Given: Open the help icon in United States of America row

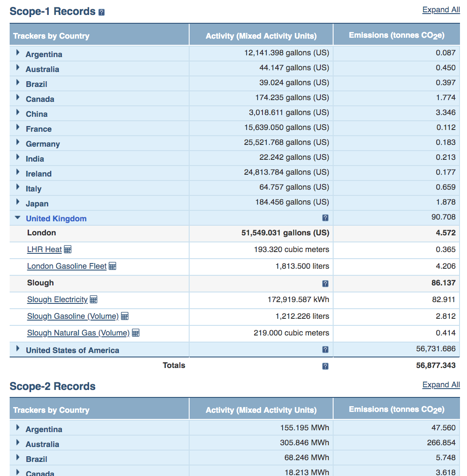Looking at the screenshot, I should 325,350.
